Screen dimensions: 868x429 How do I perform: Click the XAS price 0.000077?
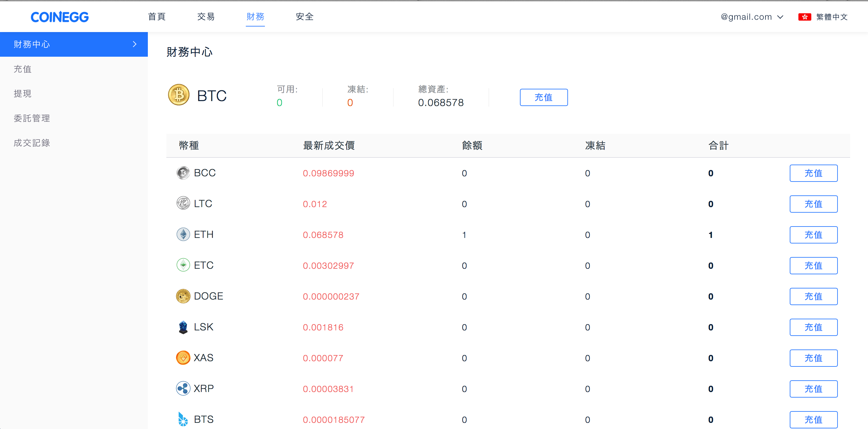click(323, 358)
